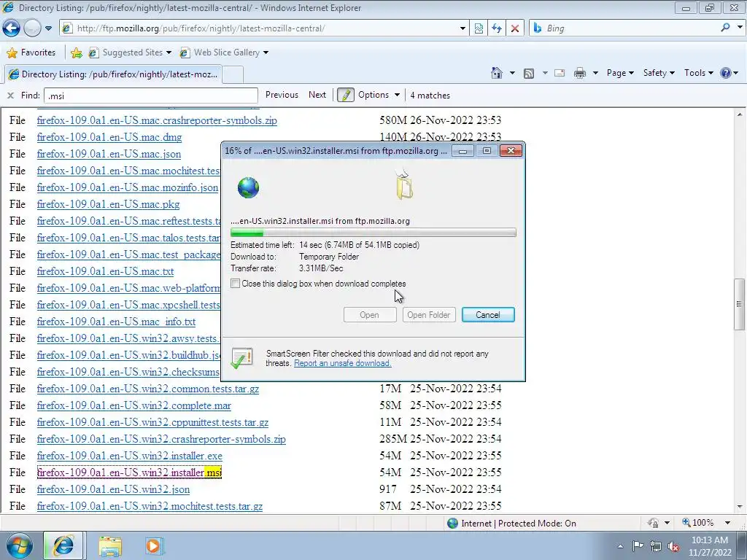The image size is (747, 560).
Task: Expand the Print dropdown arrow
Action: pos(595,73)
